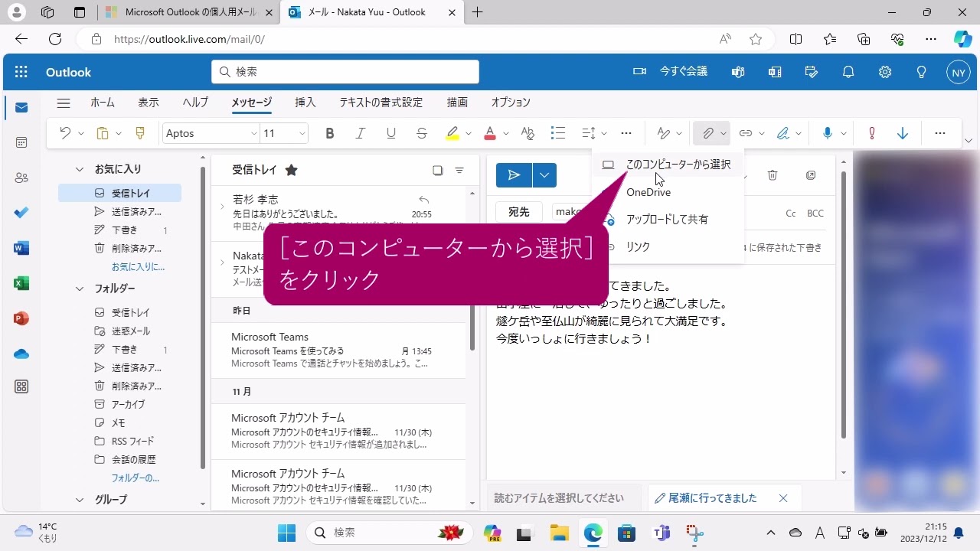980x551 pixels.
Task: Open Calendar from left sidebar
Action: [x=21, y=142]
